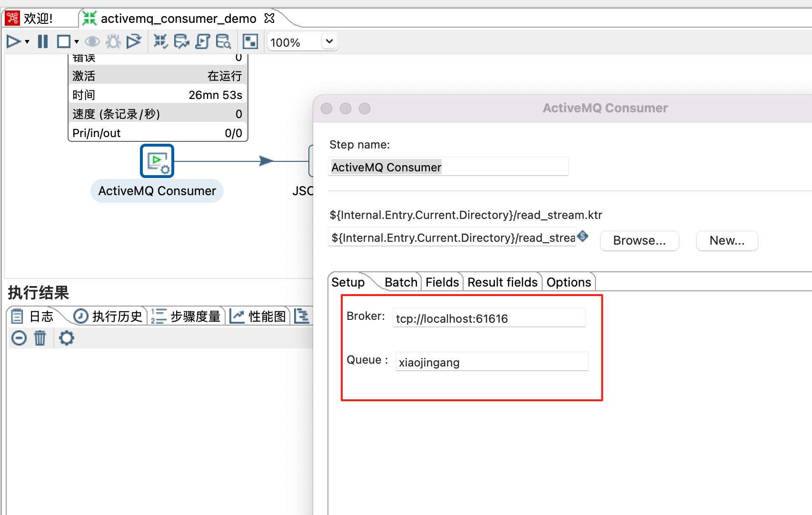Screen dimensions: 812x515
Task: Open the stop options dropdown arrow
Action: click(76, 42)
